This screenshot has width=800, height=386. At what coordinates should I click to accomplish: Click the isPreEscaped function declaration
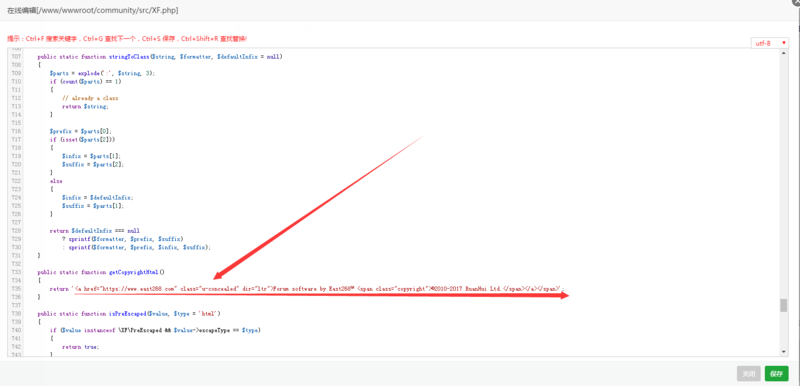click(x=129, y=313)
